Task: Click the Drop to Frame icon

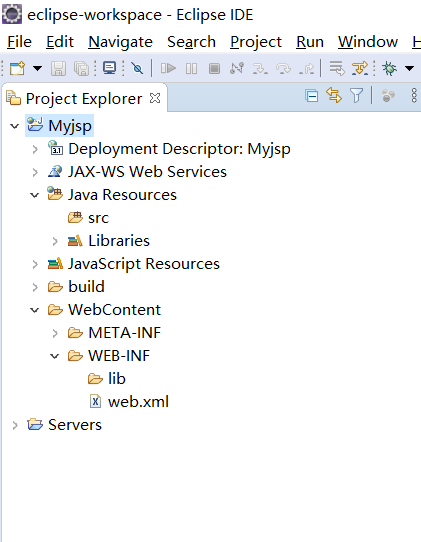Action: 337,68
